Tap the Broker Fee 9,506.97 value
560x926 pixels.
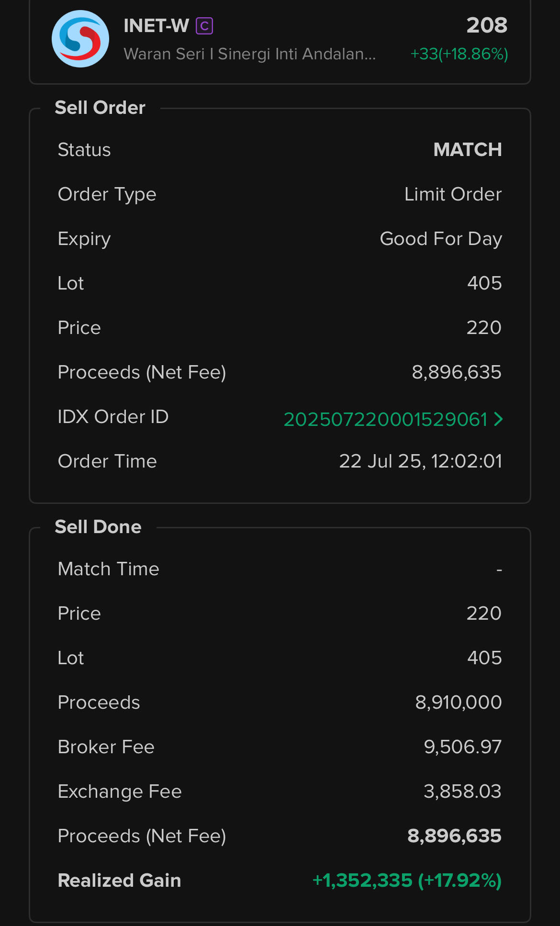pyautogui.click(x=462, y=747)
